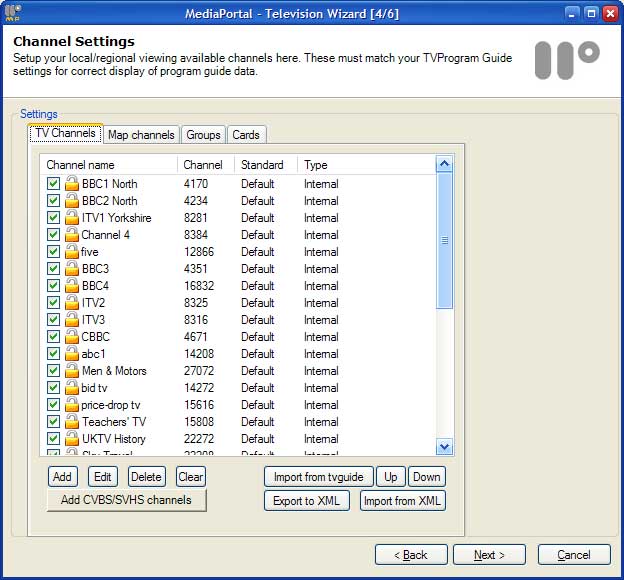
Task: Click Add CVBS/SVHS channels button
Action: click(x=127, y=500)
